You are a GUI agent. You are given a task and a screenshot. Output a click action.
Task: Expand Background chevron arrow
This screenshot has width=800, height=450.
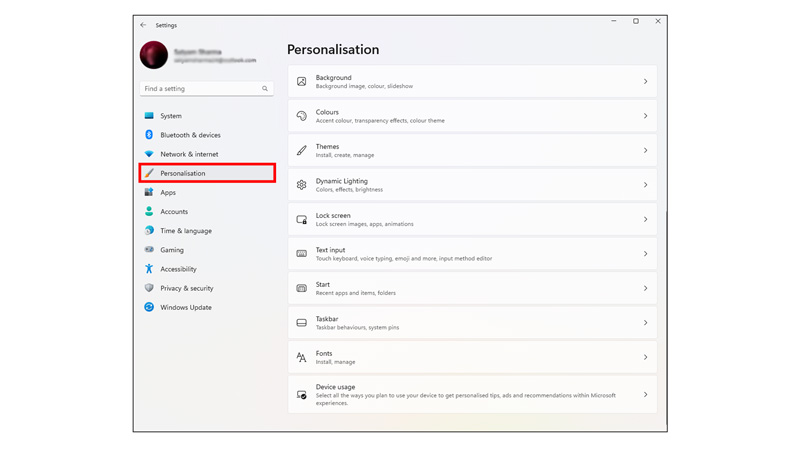point(645,82)
